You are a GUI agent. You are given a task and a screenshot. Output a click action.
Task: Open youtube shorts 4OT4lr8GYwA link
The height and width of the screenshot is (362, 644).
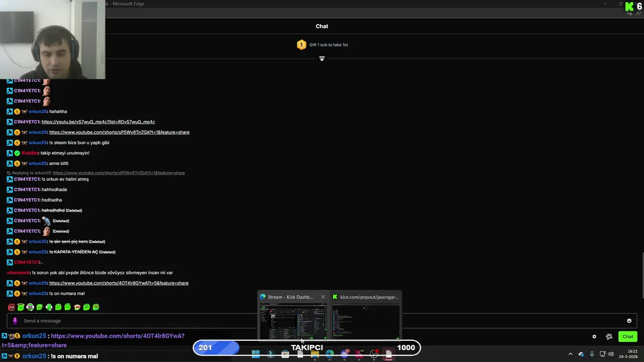[119, 283]
